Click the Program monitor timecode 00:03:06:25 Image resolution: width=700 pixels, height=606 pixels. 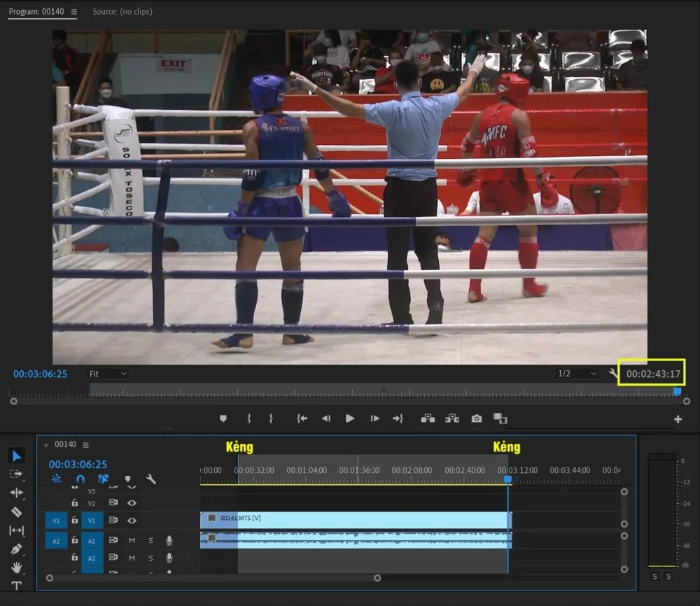tap(40, 374)
